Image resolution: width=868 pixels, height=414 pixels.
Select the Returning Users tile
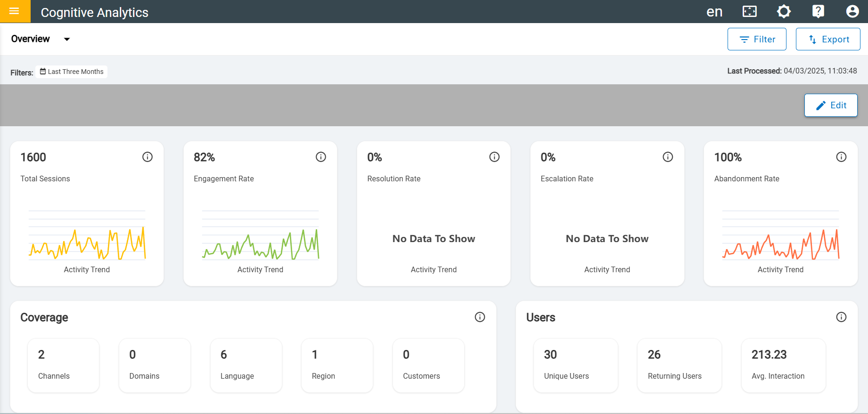coord(680,365)
